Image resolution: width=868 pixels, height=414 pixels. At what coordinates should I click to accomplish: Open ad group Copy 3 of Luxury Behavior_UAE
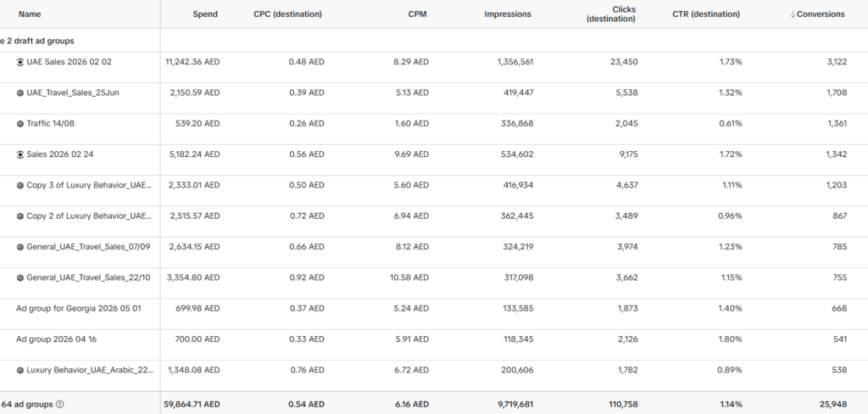coord(88,185)
